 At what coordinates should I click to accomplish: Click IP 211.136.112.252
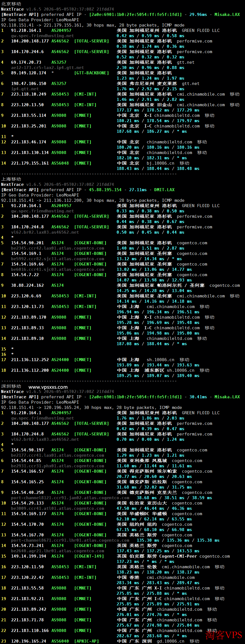[30, 360]
